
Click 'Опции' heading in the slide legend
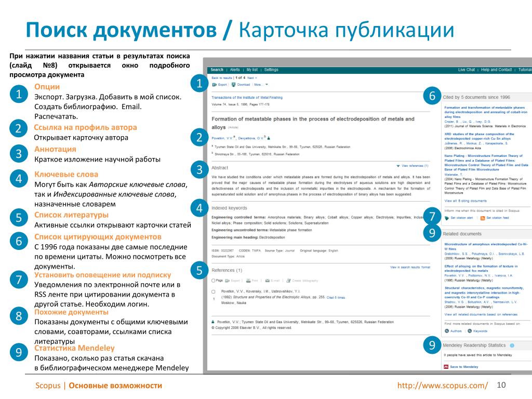point(47,87)
